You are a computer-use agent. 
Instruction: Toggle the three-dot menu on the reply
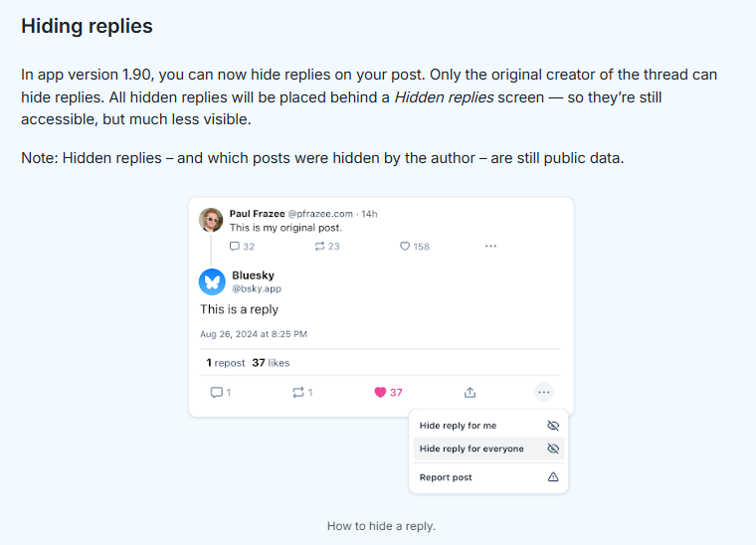pyautogui.click(x=543, y=393)
